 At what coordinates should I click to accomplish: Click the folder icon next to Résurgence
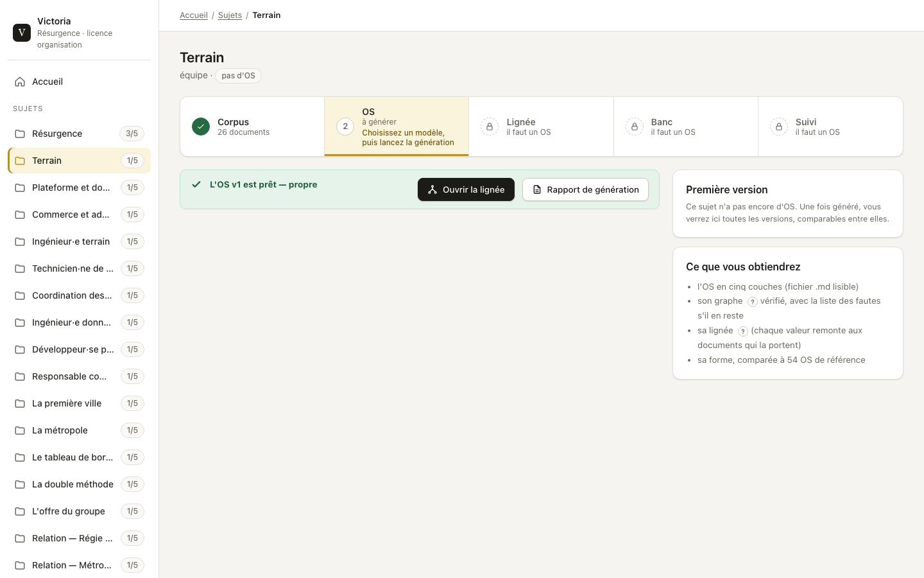[20, 134]
